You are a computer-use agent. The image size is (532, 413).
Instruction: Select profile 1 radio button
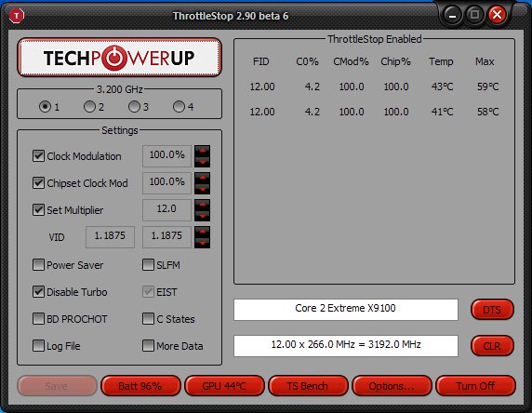point(45,107)
